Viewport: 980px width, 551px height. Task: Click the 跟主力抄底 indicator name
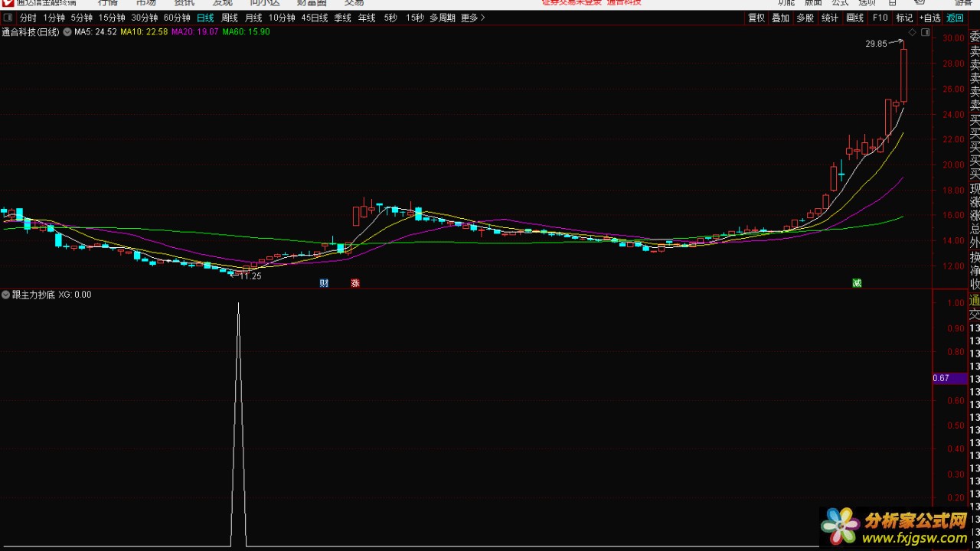[33, 295]
